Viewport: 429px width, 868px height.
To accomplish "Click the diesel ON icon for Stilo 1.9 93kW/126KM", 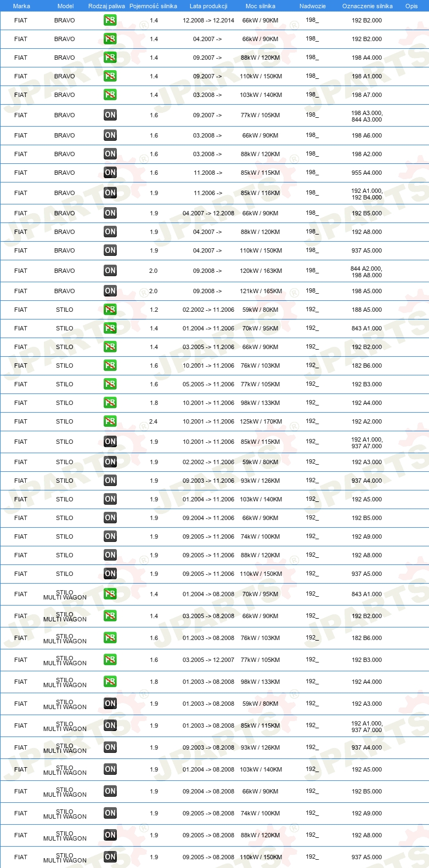I will [x=110, y=481].
